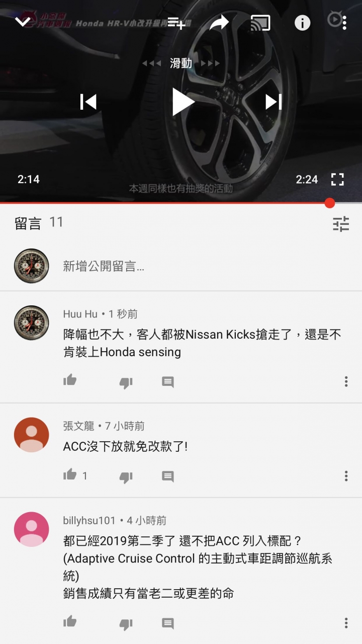
Task: Skip to next video
Action: 274,102
